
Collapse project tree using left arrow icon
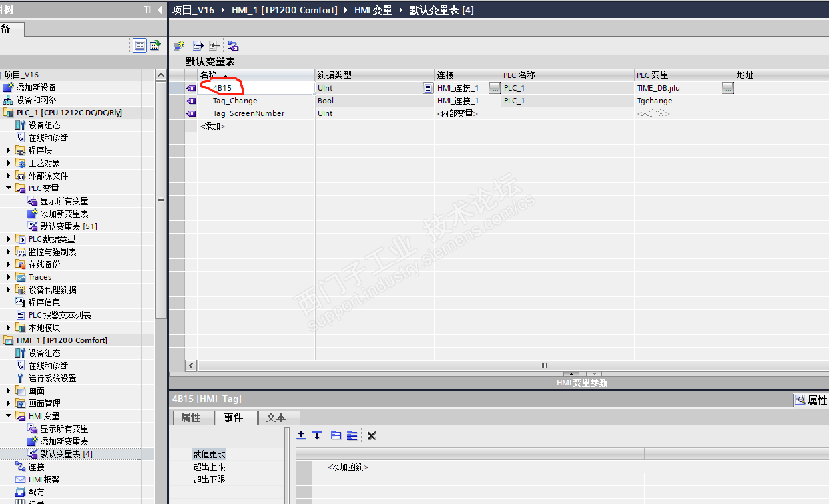(x=160, y=10)
